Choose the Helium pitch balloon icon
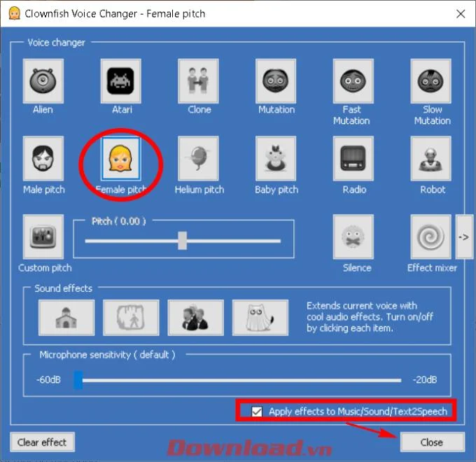Image resolution: width=476 pixels, height=462 pixels. [x=198, y=158]
